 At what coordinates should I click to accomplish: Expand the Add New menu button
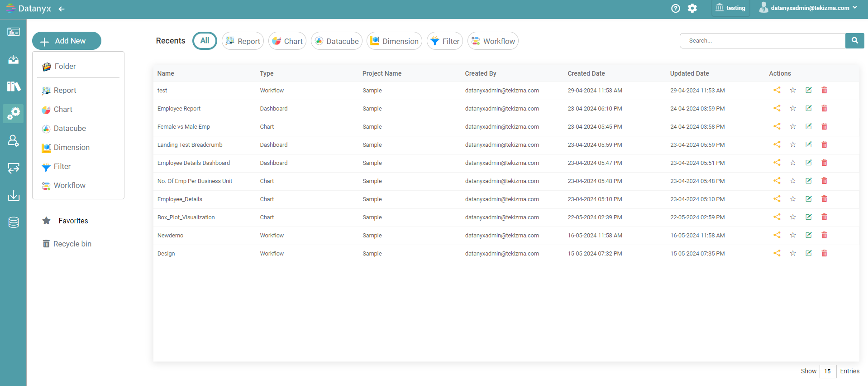(x=67, y=41)
